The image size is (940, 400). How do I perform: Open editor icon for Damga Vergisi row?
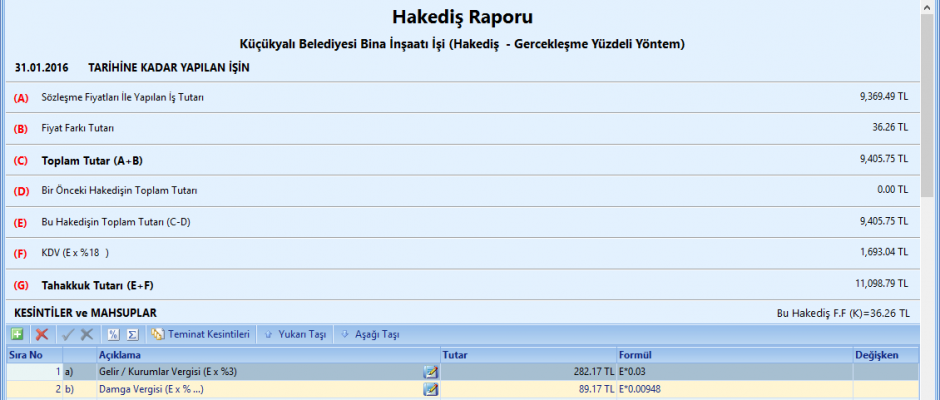coord(431,390)
